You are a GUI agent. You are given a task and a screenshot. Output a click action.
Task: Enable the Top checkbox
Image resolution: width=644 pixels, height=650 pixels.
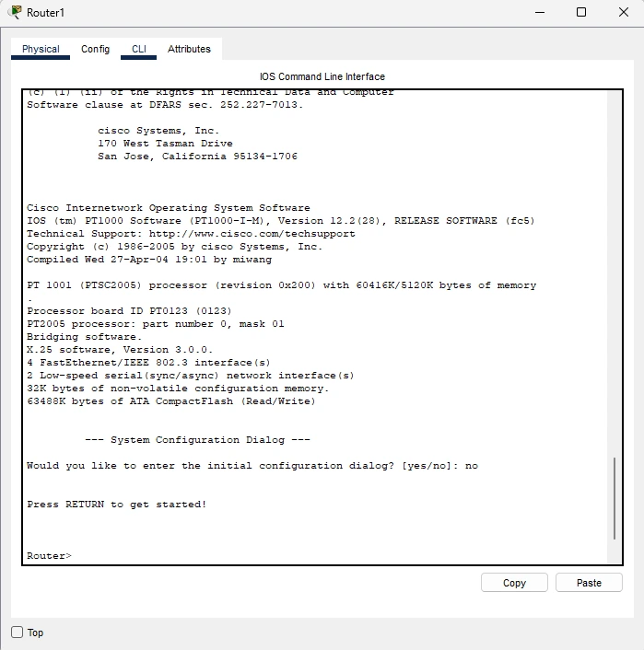(17, 633)
